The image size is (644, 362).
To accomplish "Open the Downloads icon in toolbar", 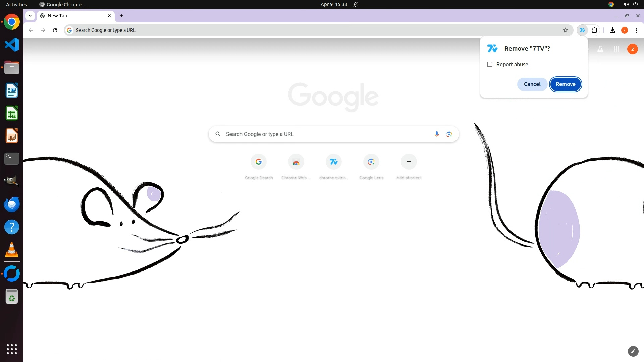I will (612, 30).
